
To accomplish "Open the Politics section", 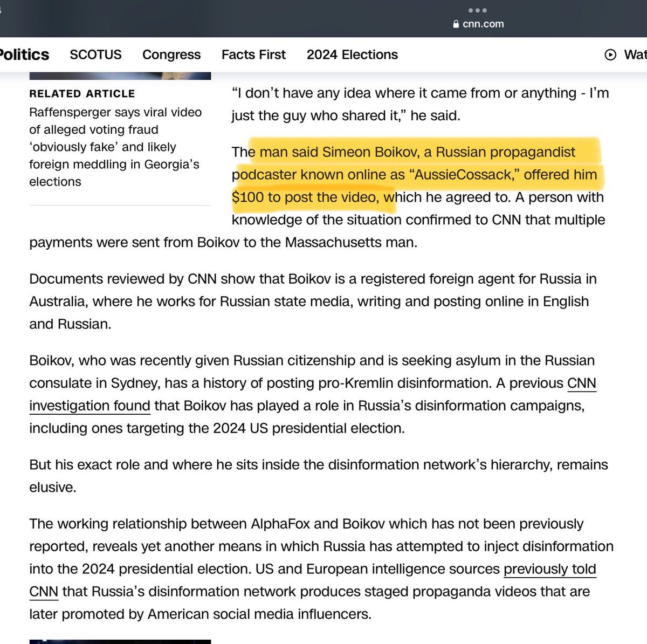I will (x=24, y=54).
